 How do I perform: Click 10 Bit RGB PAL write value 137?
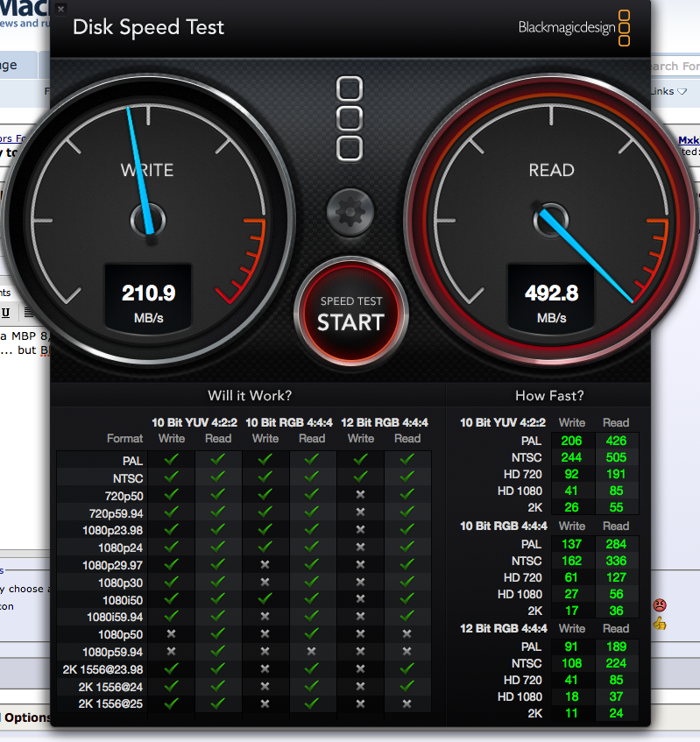click(571, 544)
